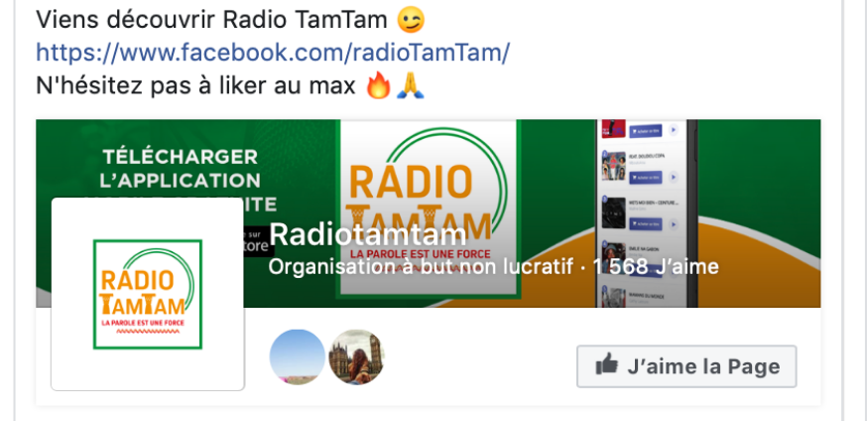868x421 pixels.
Task: Click the Mets moi bien album thumbnail
Action: point(613,213)
